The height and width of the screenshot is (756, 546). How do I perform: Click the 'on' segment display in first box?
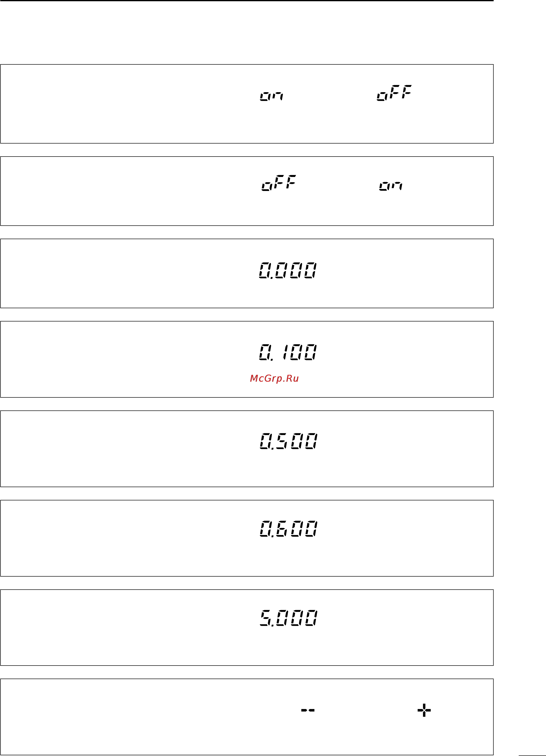pos(272,96)
